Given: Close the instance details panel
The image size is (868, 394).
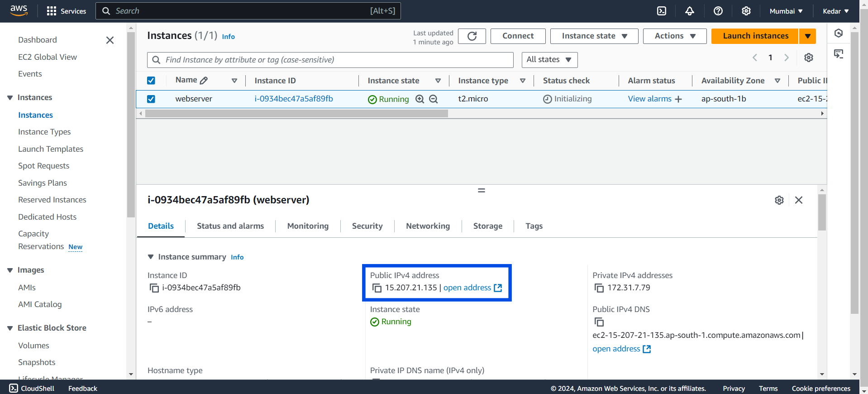Looking at the screenshot, I should coord(799,200).
